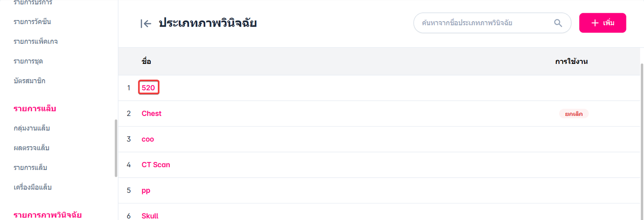The image size is (644, 220).
Task: Open the 520 entry
Action: (149, 87)
